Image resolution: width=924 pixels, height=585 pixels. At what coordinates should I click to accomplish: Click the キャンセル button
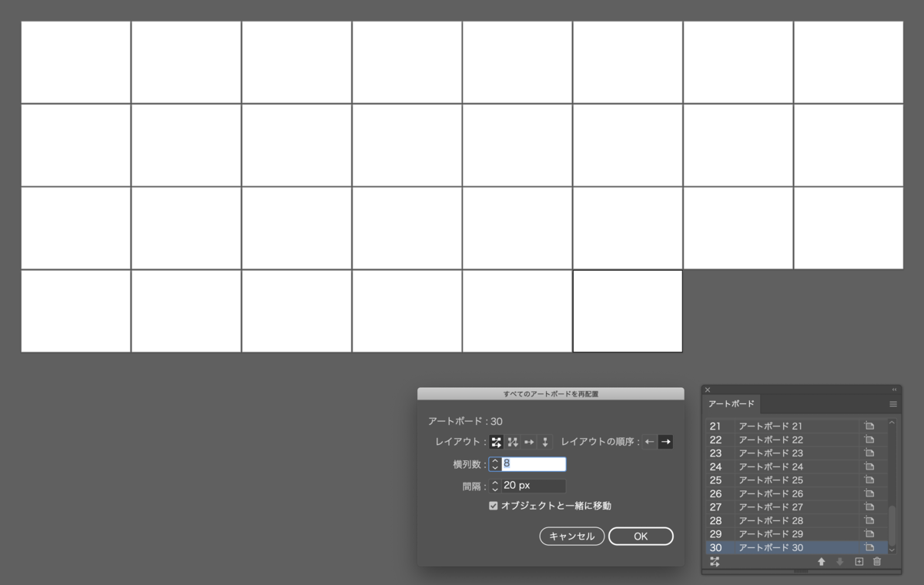click(x=572, y=537)
